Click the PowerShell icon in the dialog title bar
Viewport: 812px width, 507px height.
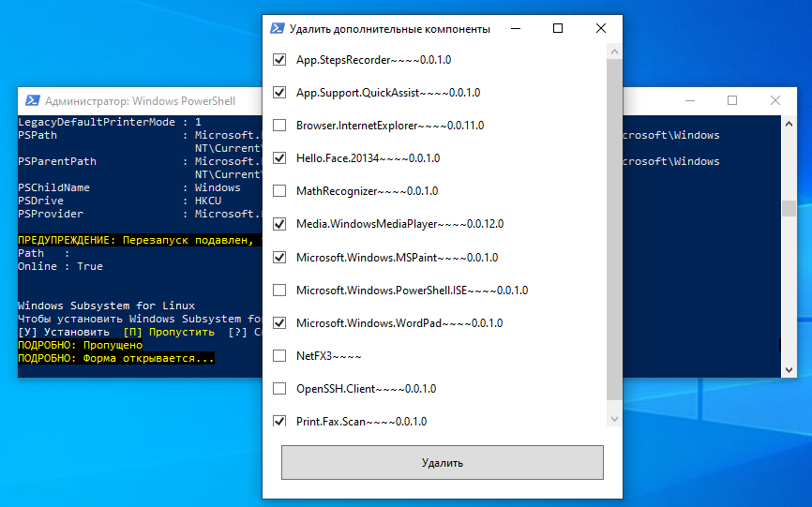pos(277,28)
